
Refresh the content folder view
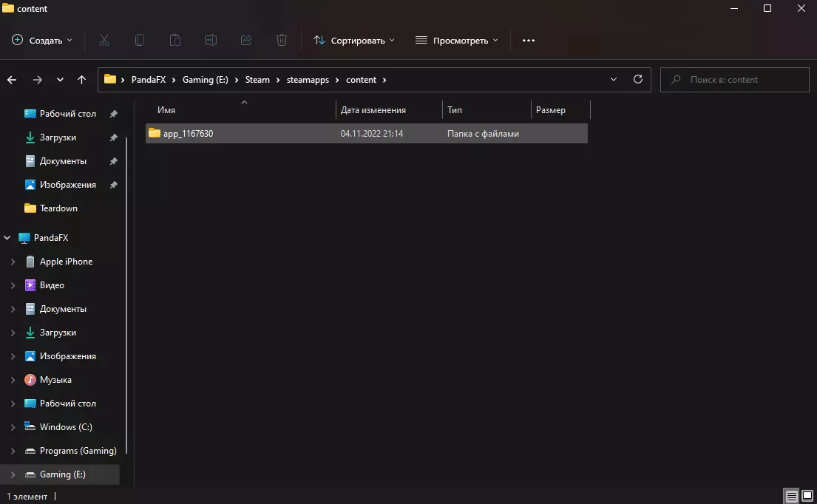tap(638, 79)
